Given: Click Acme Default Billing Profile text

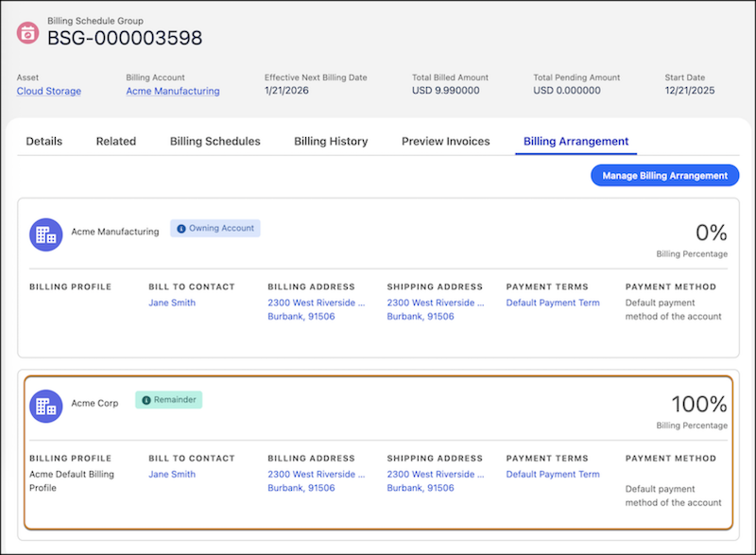Looking at the screenshot, I should tap(72, 481).
